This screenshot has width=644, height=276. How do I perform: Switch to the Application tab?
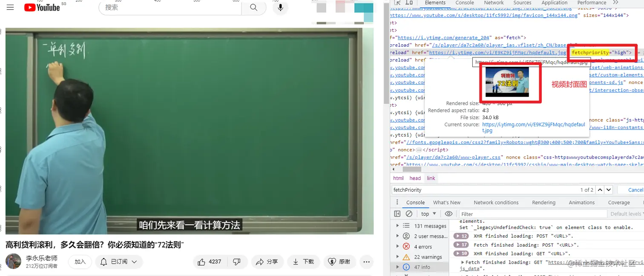(554, 3)
